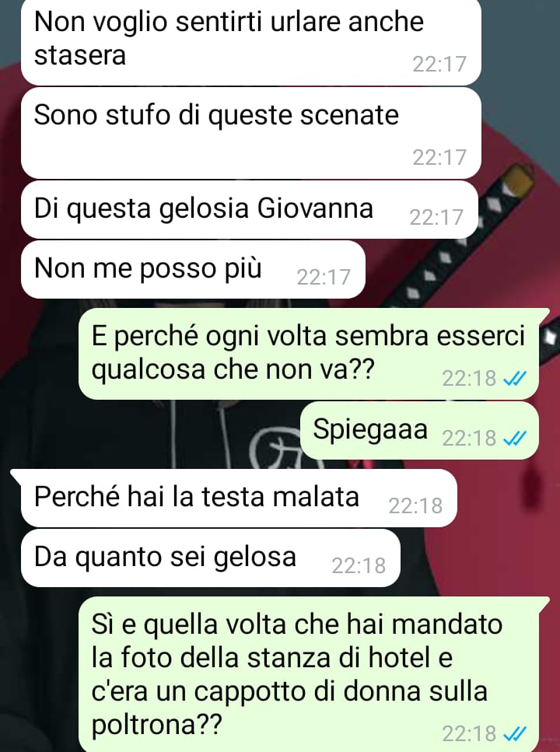The width and height of the screenshot is (560, 752).
Task: Tap 22:17 timestamp under 'urlare anche stasera'
Action: point(439,64)
